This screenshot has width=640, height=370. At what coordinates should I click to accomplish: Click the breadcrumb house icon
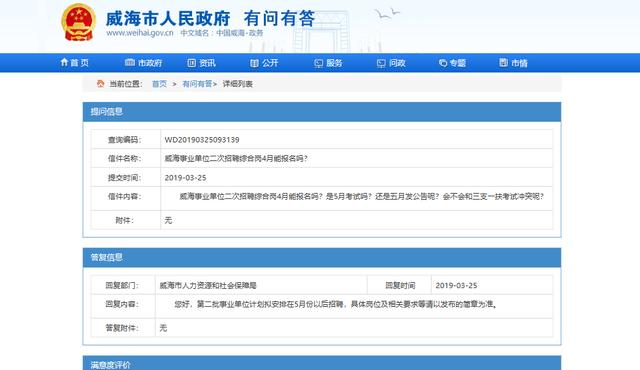[100, 84]
